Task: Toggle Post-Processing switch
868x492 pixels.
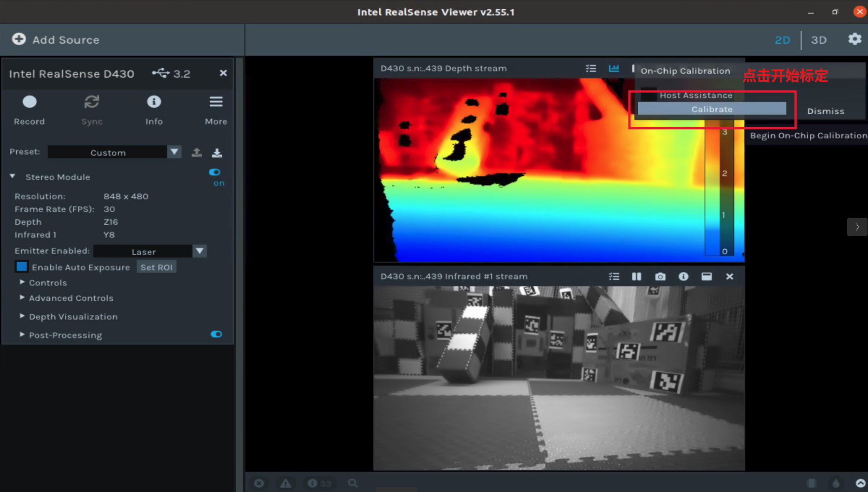Action: (216, 334)
